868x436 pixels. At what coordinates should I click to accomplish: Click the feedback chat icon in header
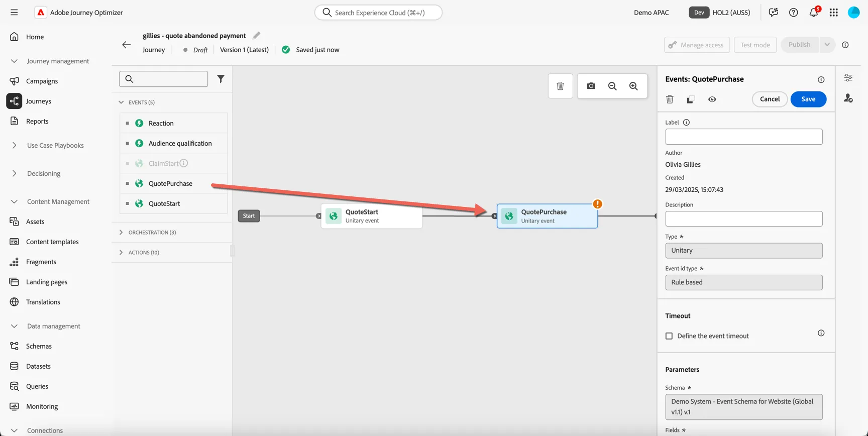(774, 13)
